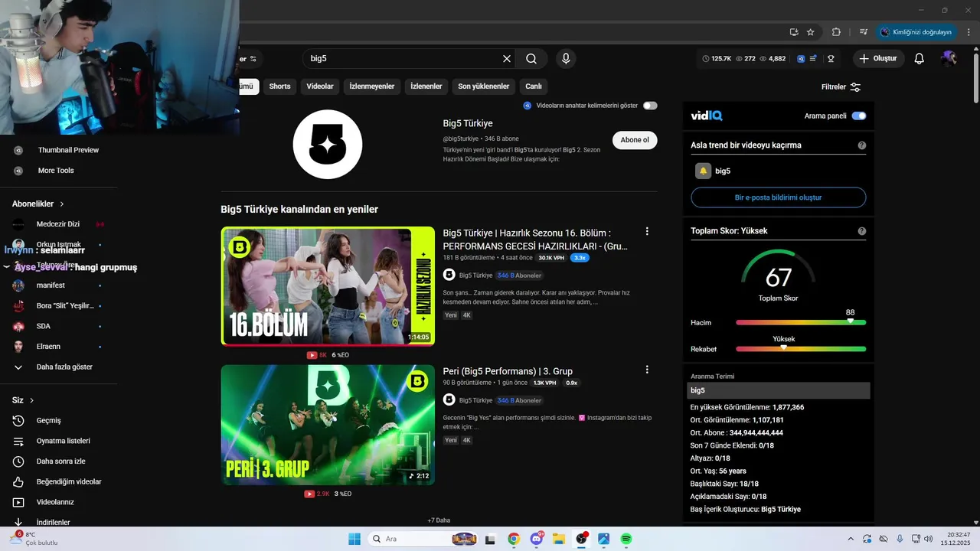Click help icon beside Toplam Skor
The height and width of the screenshot is (551, 980).
click(x=862, y=231)
